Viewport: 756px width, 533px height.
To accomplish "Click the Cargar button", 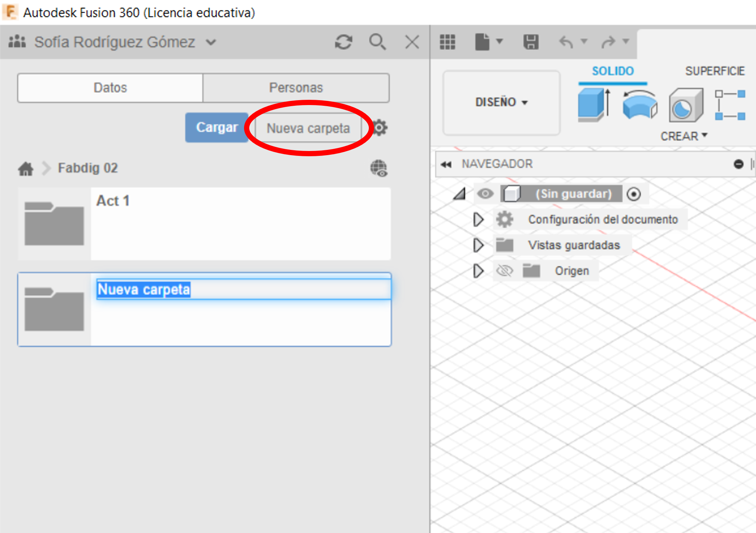I will pos(217,127).
